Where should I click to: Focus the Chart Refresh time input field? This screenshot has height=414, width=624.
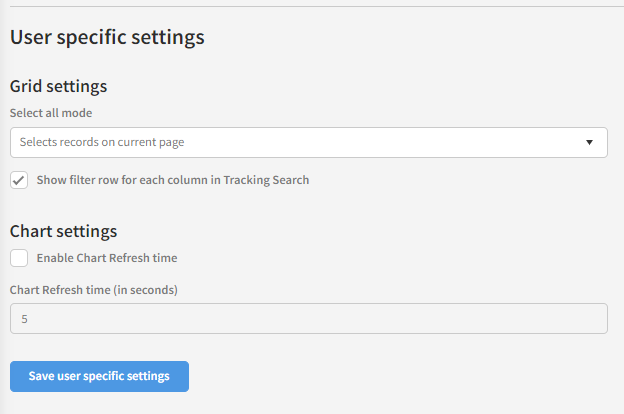pyautogui.click(x=308, y=319)
